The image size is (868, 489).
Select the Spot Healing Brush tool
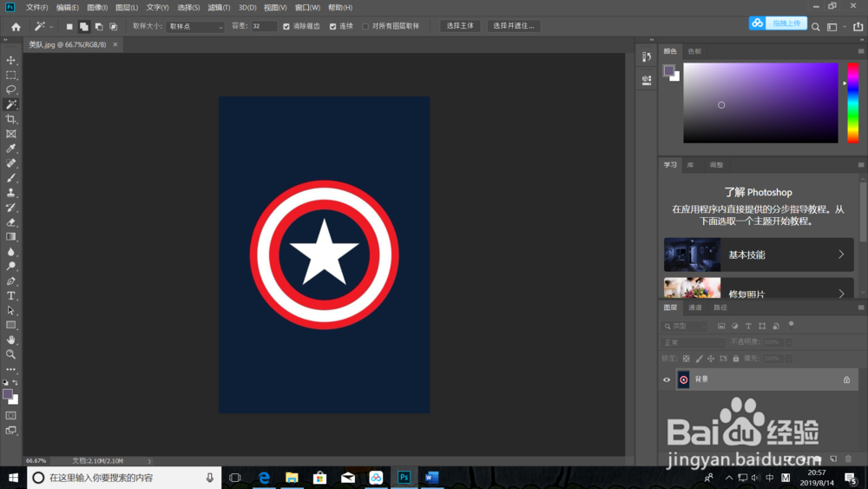(10, 163)
